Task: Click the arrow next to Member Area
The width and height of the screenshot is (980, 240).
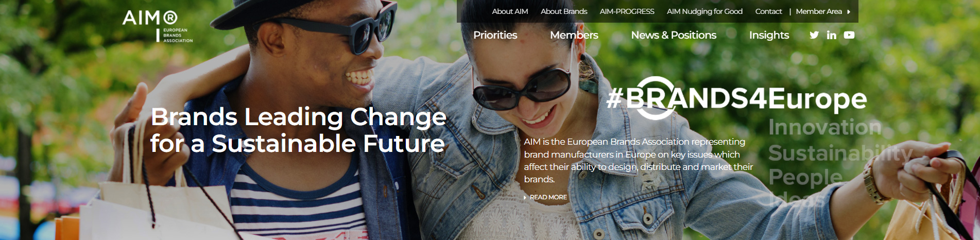Action: [x=849, y=11]
